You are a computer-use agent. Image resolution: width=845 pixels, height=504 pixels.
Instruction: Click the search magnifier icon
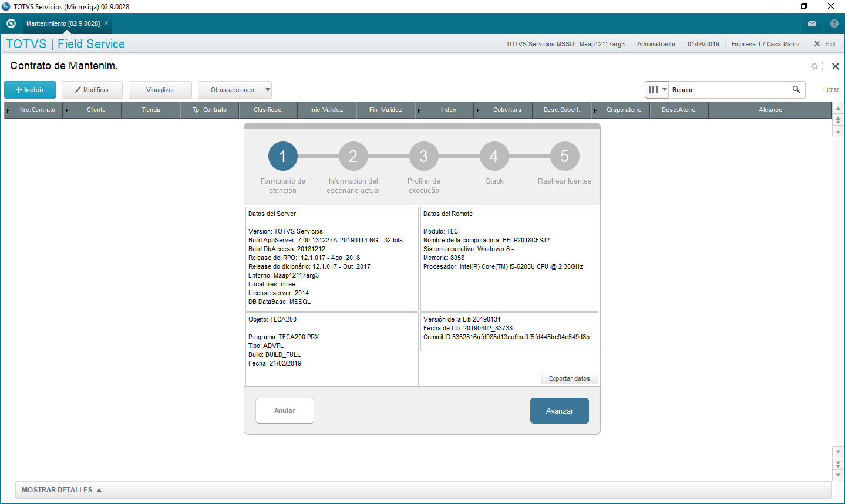796,89
